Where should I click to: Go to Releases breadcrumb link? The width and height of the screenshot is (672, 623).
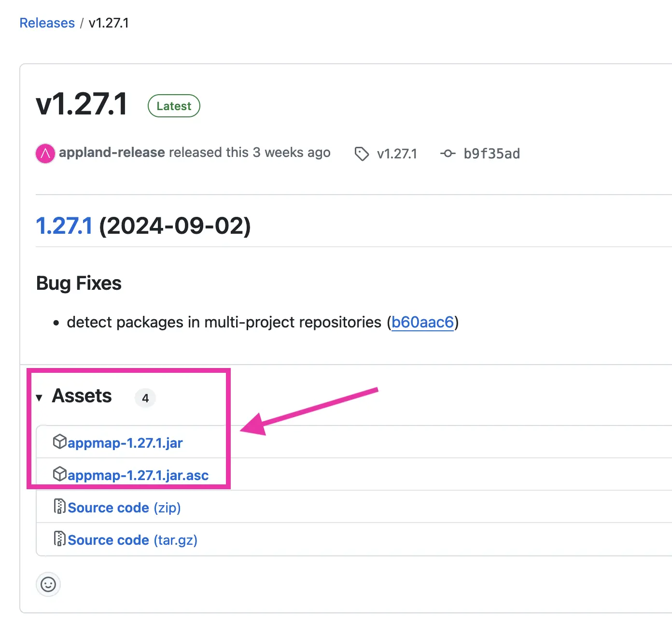(47, 23)
